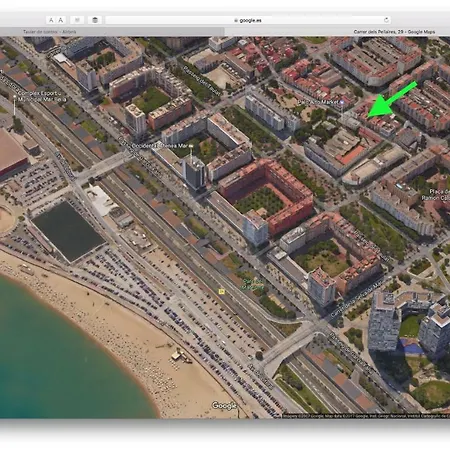This screenshot has height=450, width=450.
Task: Open the Occidental Atenea Mar hotel label
Action: click(x=159, y=146)
